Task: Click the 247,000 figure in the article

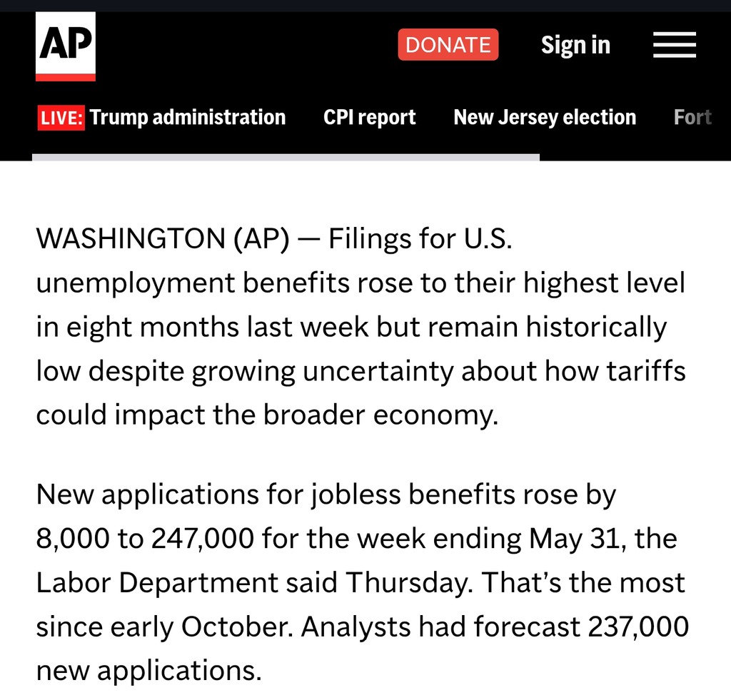Action: click(203, 539)
